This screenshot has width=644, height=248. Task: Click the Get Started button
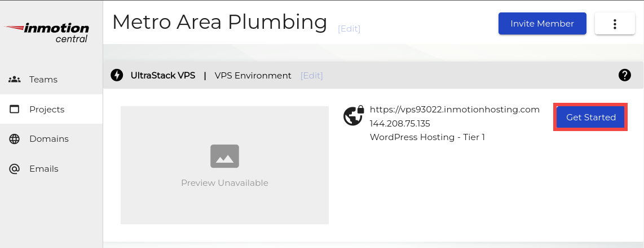pyautogui.click(x=590, y=118)
